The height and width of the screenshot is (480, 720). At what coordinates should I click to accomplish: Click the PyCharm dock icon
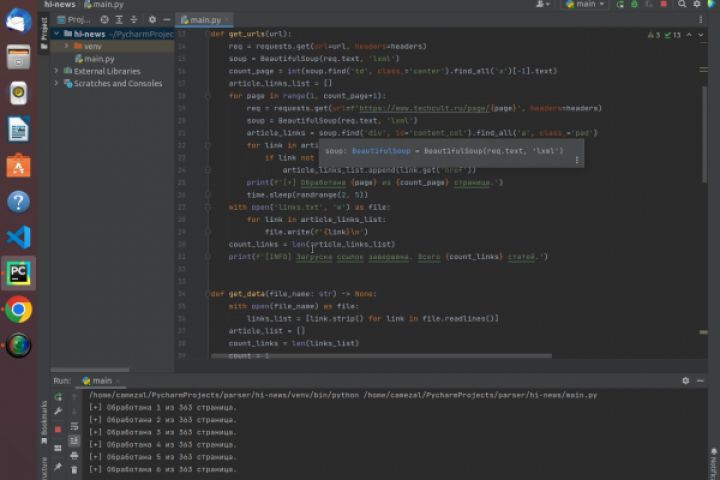point(18,273)
